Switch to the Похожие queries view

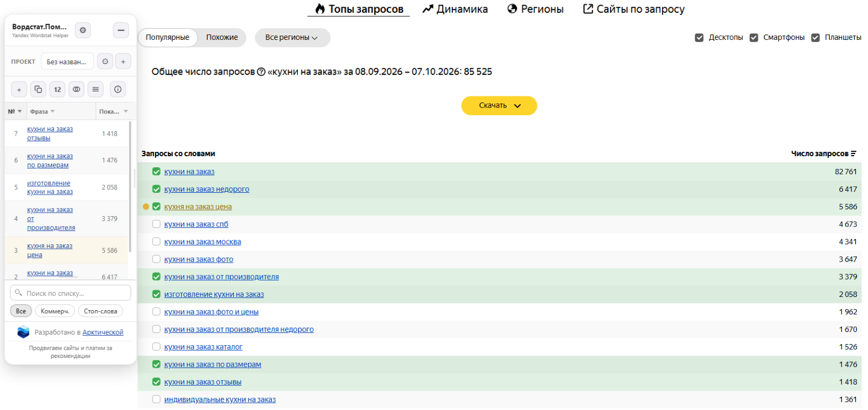222,38
